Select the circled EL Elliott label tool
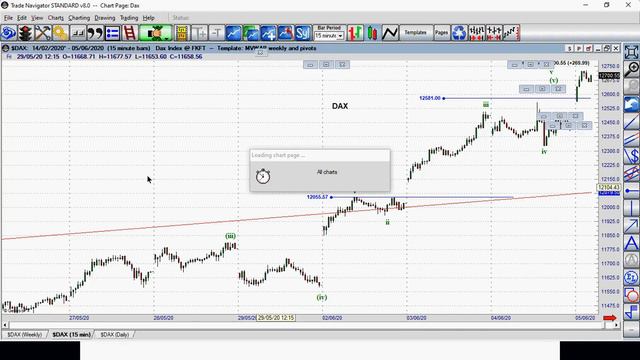Viewport: 640px width, 360px height. pyautogui.click(x=631, y=278)
